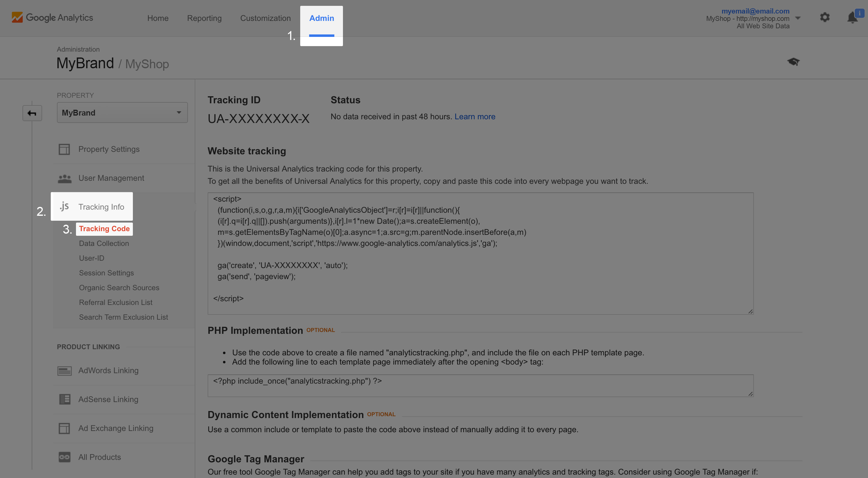
Task: Click the Learn more link
Action: (475, 117)
